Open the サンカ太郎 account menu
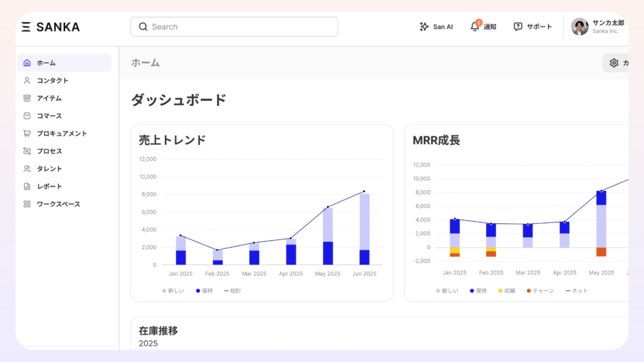This screenshot has height=362, width=644. (598, 27)
